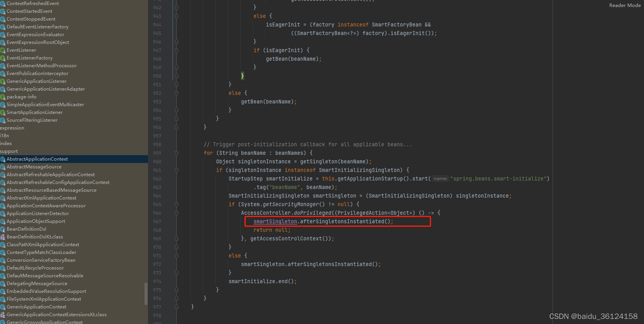Place the cursor on smartInitialize.end() call
The height and width of the screenshot is (324, 644).
262,281
